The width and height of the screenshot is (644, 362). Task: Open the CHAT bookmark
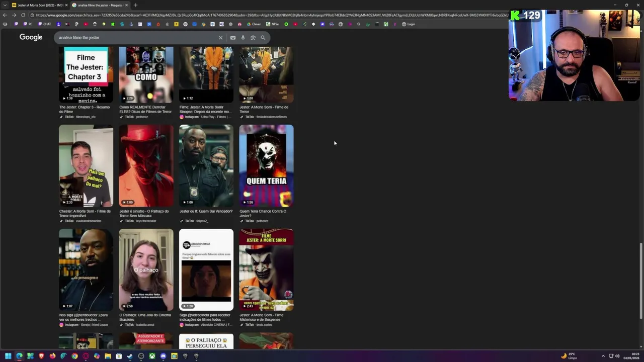[45, 24]
